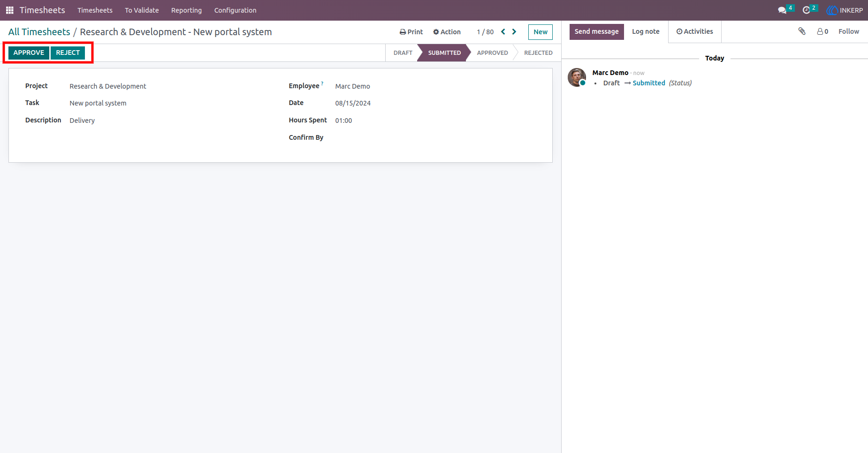Open the Reporting menu

point(186,10)
